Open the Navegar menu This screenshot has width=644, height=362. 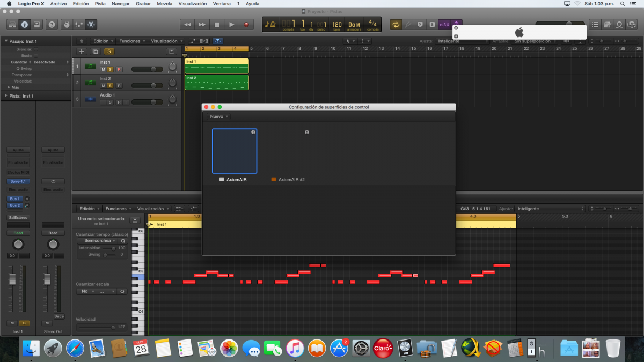coord(120,3)
